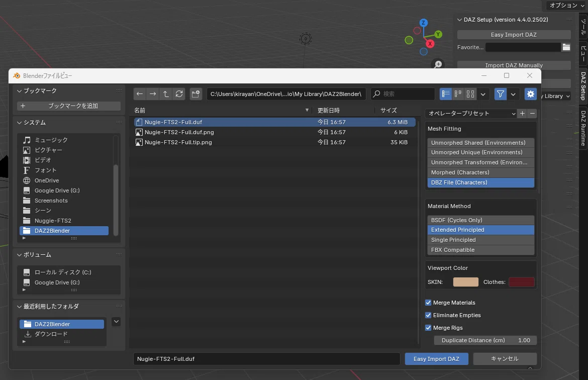Switch to horizontal list display mode

pos(458,94)
